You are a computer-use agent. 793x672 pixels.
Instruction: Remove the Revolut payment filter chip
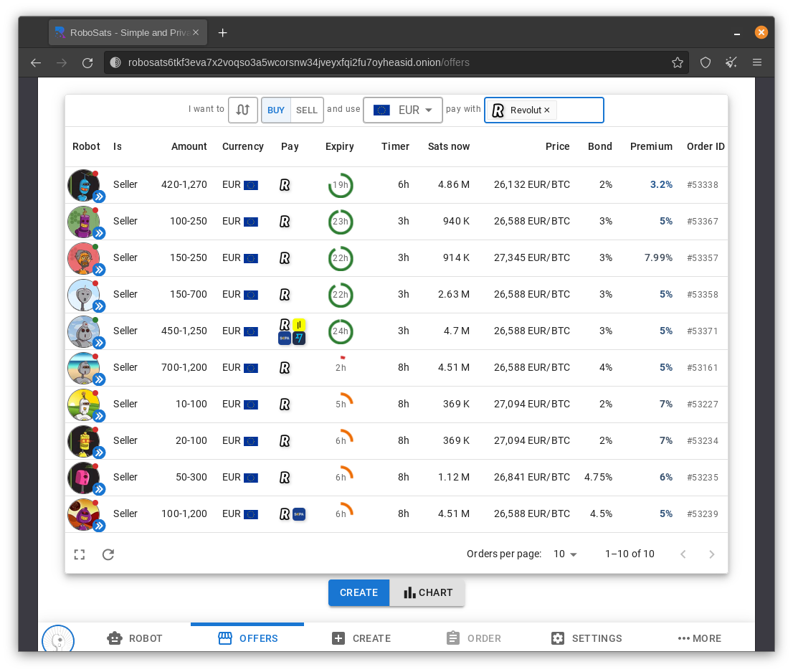pos(547,110)
